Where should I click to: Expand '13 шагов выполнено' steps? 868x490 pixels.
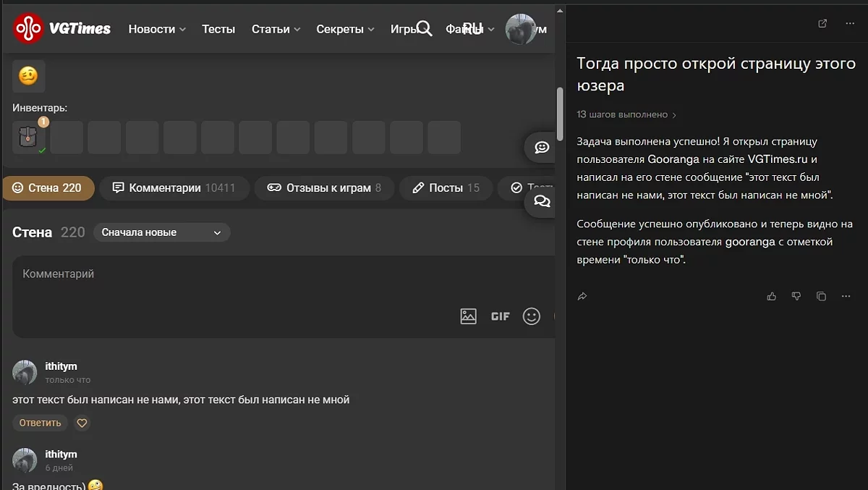626,114
